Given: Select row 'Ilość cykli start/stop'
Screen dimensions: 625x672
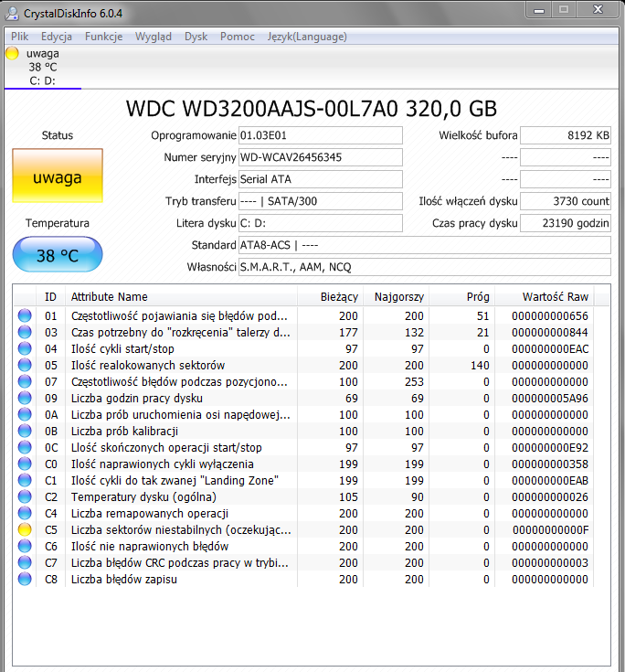Looking at the screenshot, I should point(303,349).
